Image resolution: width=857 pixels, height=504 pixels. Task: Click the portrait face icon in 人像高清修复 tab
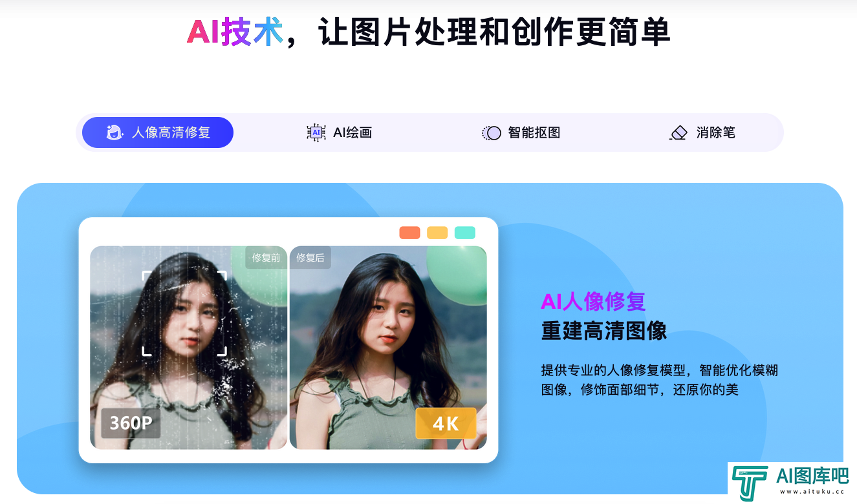[114, 132]
